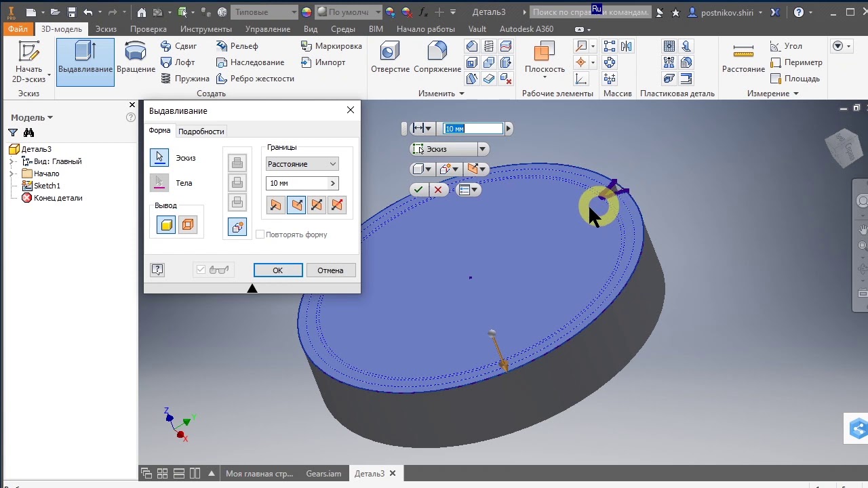Image resolution: width=868 pixels, height=488 pixels.
Task: Click the ViewCube in the viewport
Action: tap(845, 148)
